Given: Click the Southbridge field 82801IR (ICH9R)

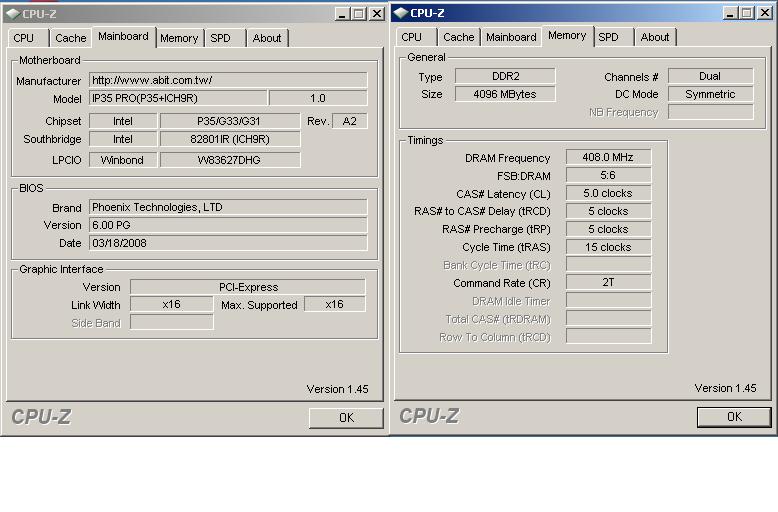Looking at the screenshot, I should click(x=230, y=139).
